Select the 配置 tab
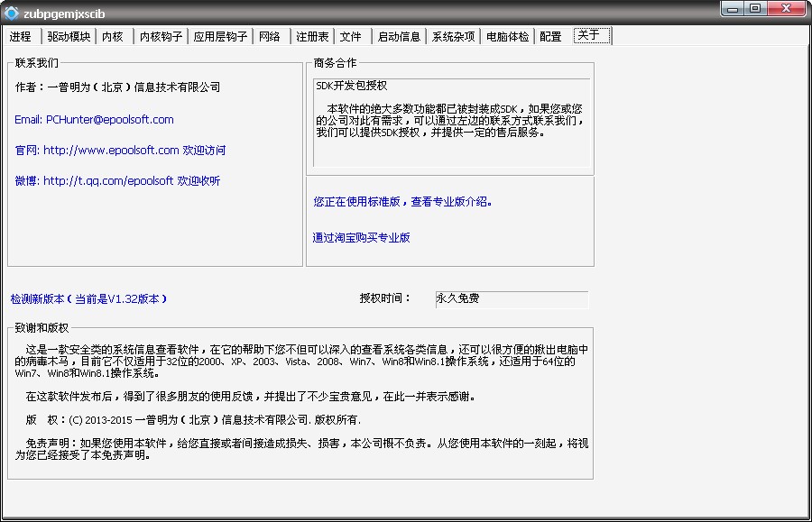Viewport: 812px width, 522px height. pos(550,37)
